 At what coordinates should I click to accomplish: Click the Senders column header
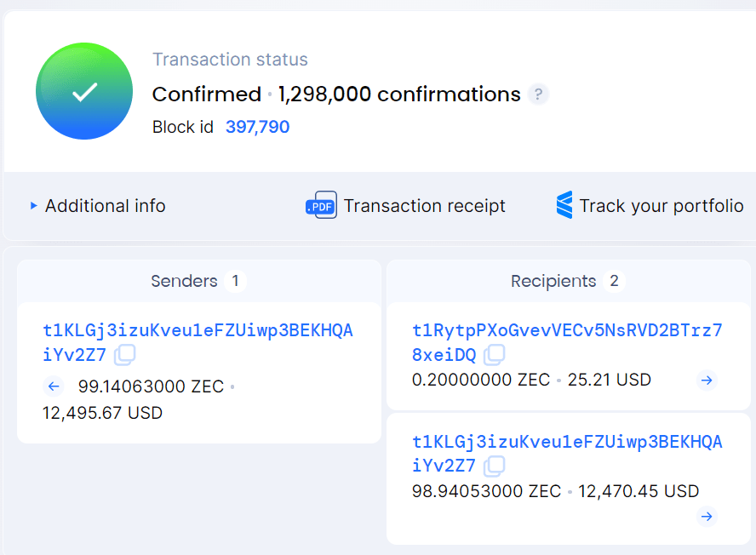click(x=184, y=281)
